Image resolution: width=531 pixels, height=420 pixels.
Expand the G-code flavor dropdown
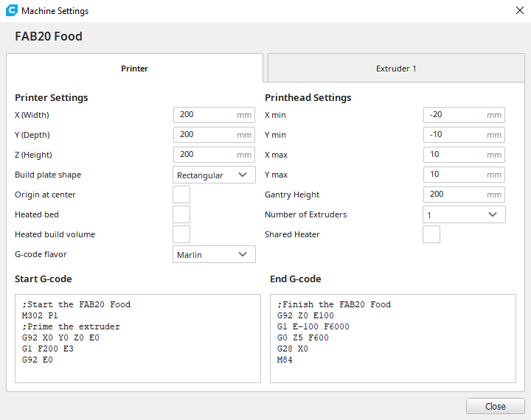click(214, 254)
